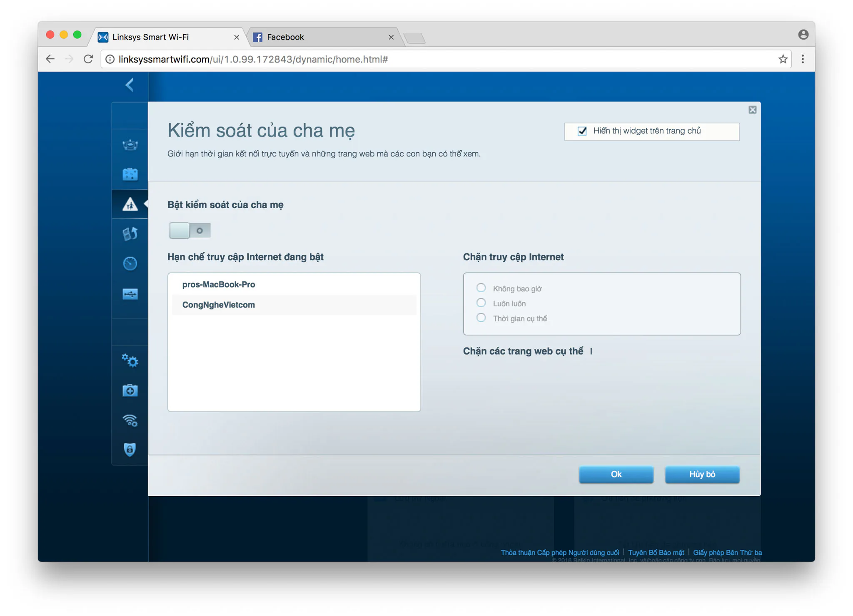Click the Ok button
Image resolution: width=853 pixels, height=616 pixels.
click(616, 474)
